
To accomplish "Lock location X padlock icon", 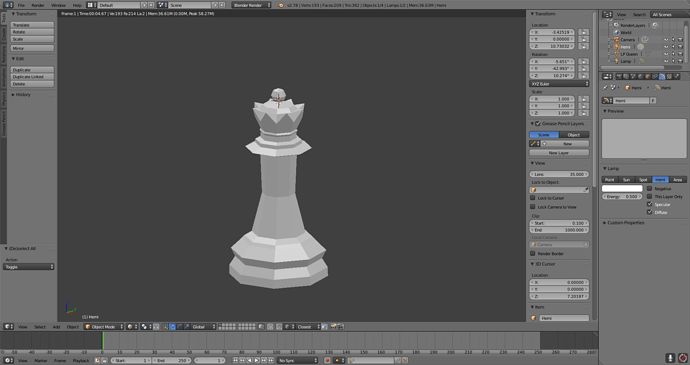I will pyautogui.click(x=584, y=32).
